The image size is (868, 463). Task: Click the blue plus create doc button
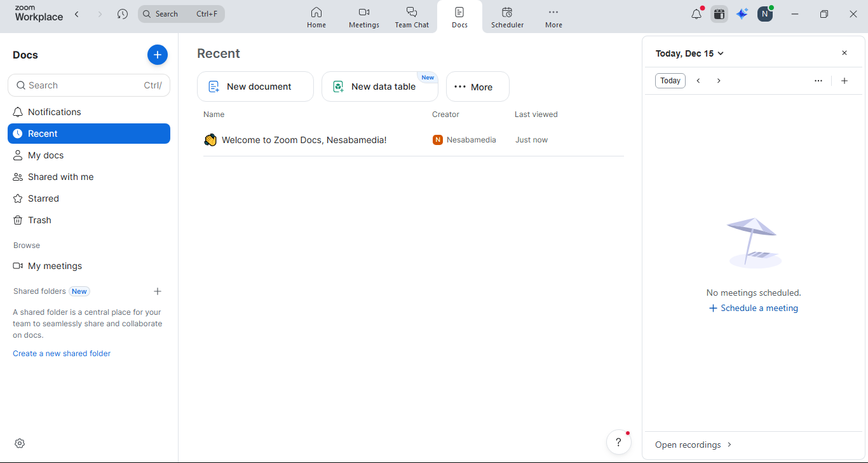coord(158,55)
